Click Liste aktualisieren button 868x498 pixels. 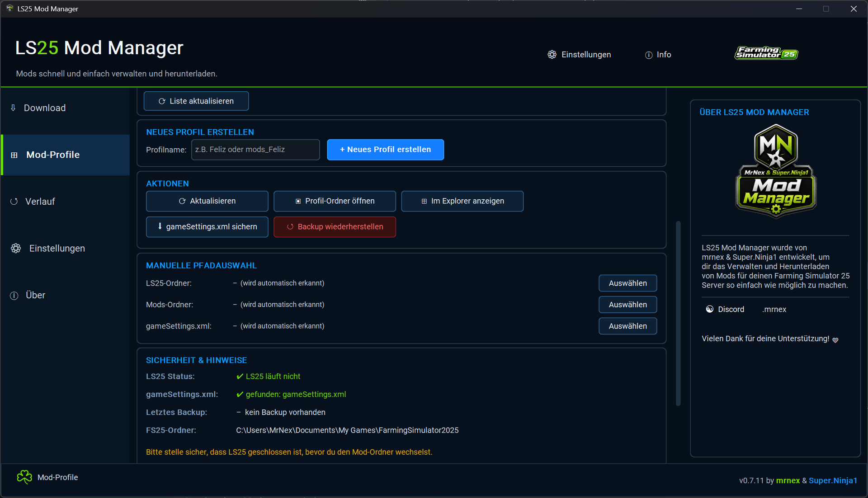[x=196, y=101]
